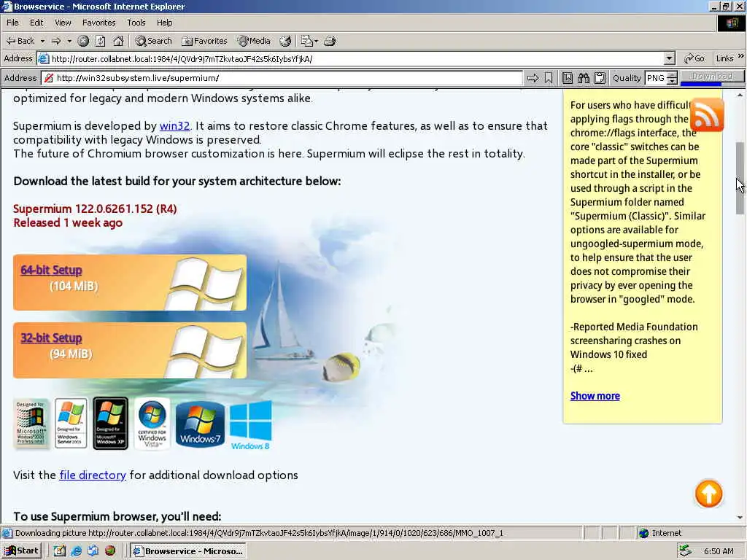The height and width of the screenshot is (560, 747).
Task: Click the Windows XP badge
Action: click(x=111, y=424)
